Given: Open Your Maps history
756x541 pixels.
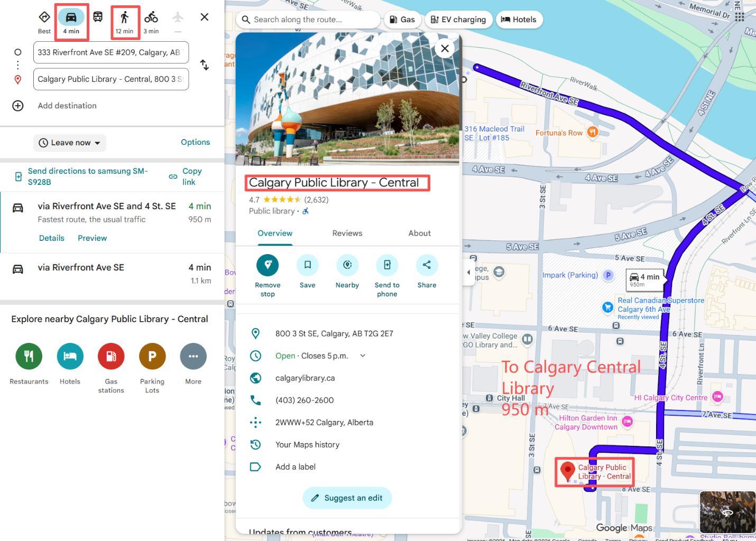Looking at the screenshot, I should 348,444.
